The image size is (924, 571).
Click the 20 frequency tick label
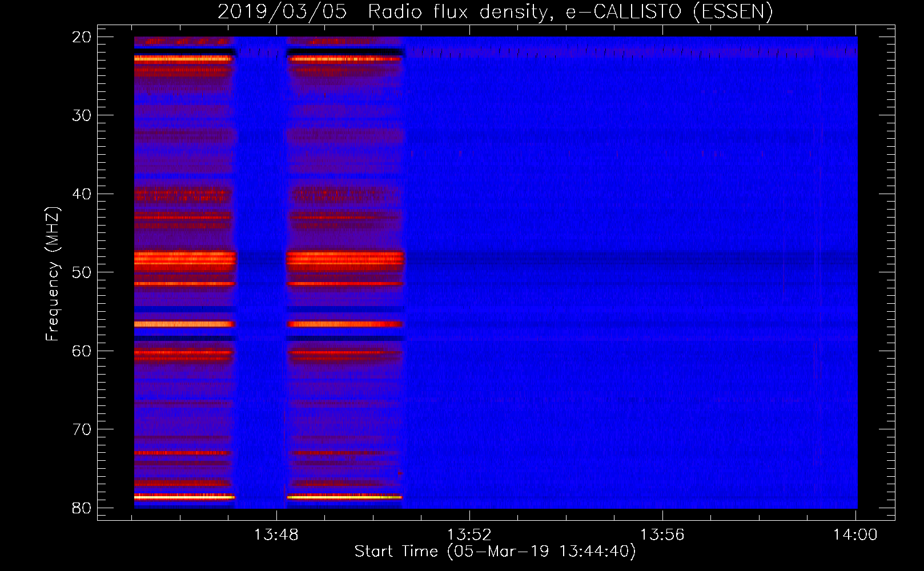coord(82,37)
